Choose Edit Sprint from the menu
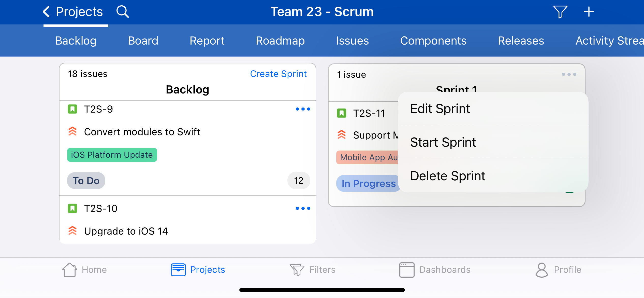 click(440, 109)
